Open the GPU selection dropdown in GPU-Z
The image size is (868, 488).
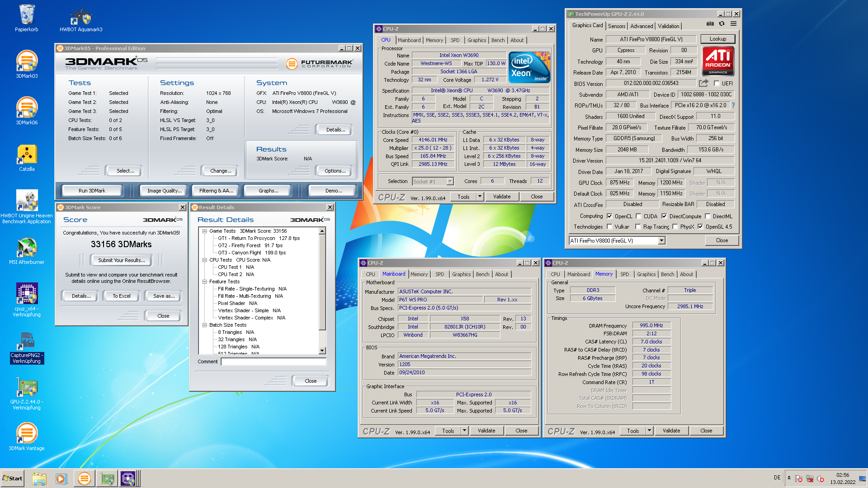pos(661,241)
